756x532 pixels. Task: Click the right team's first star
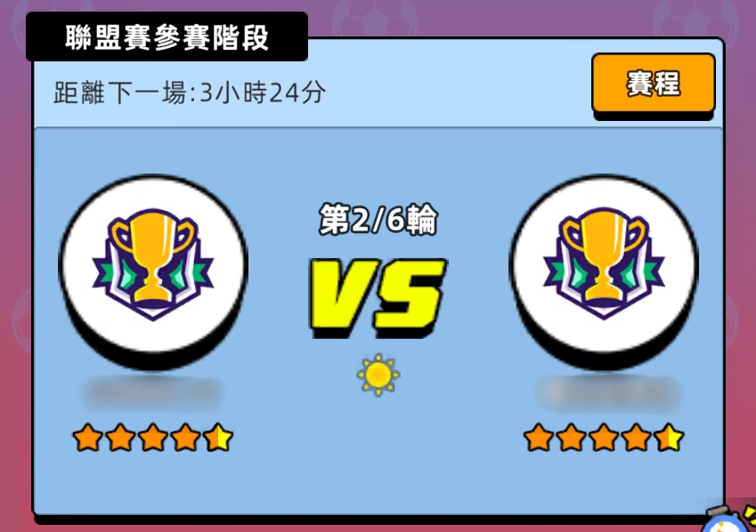[539, 438]
